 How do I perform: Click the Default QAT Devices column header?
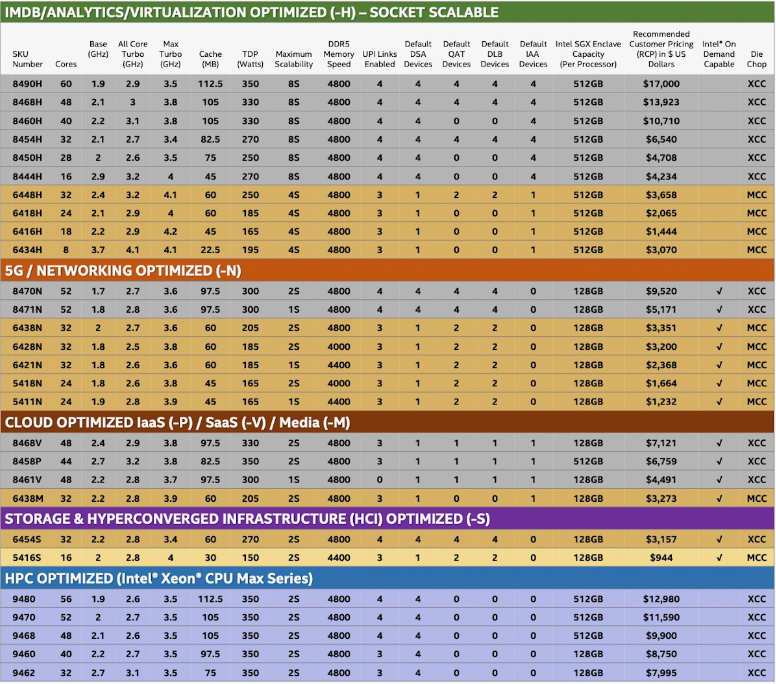click(456, 54)
